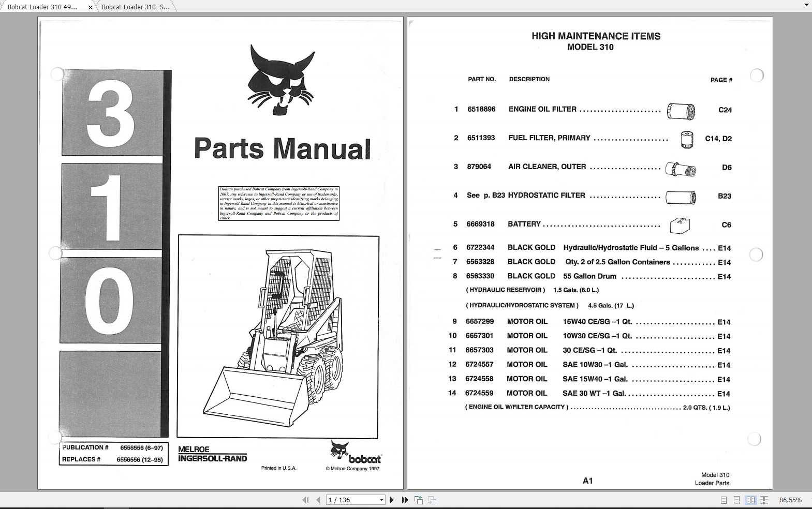The height and width of the screenshot is (509, 812).
Task: Click the SAE 30 WT -1 Gal. entry
Action: click(x=594, y=393)
